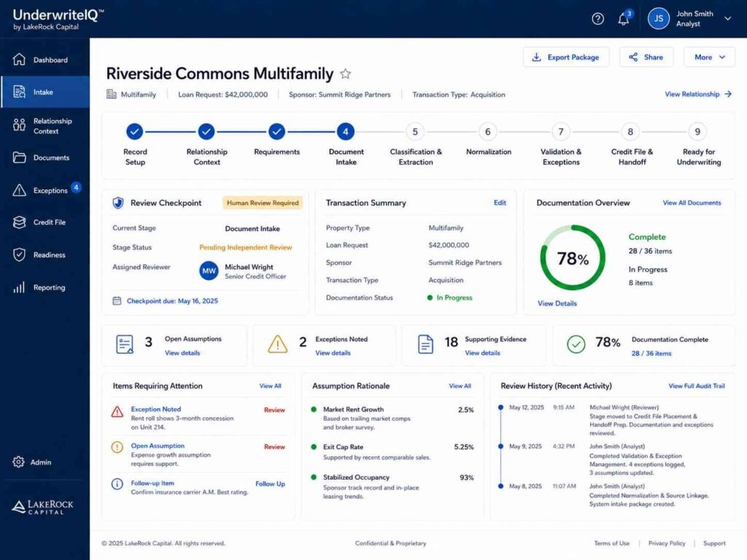Click the Review Checkpoint shield icon
747x560 pixels.
coord(117,203)
